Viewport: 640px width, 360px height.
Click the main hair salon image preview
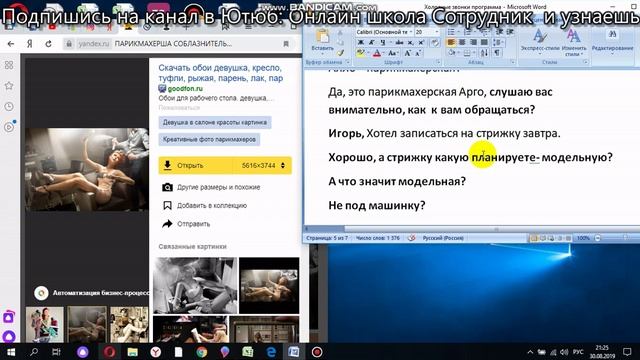(87, 169)
